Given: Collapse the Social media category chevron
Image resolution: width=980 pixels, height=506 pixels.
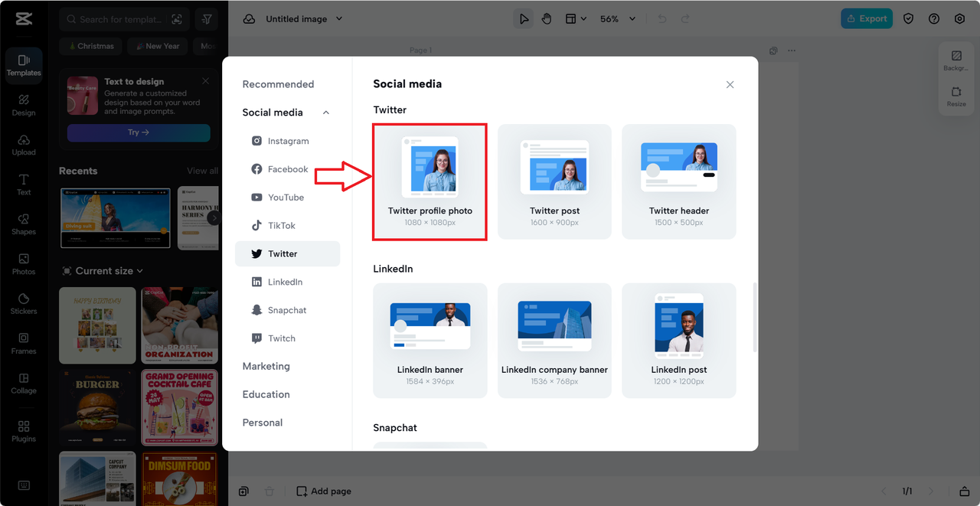Looking at the screenshot, I should pyautogui.click(x=326, y=113).
